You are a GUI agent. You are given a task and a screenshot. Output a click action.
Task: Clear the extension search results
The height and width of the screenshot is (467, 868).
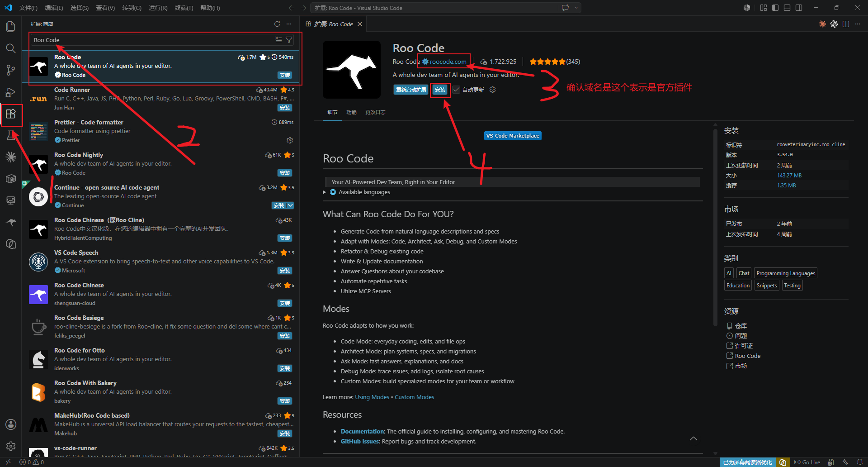(278, 40)
